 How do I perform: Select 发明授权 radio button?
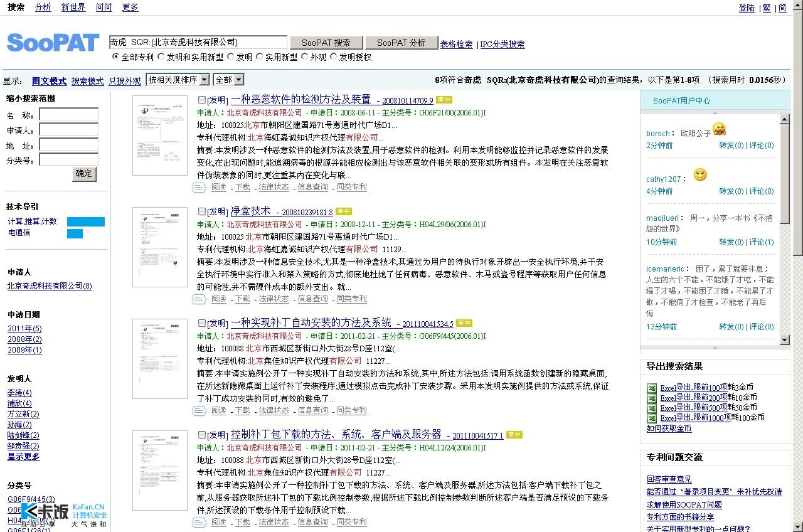pyautogui.click(x=334, y=56)
